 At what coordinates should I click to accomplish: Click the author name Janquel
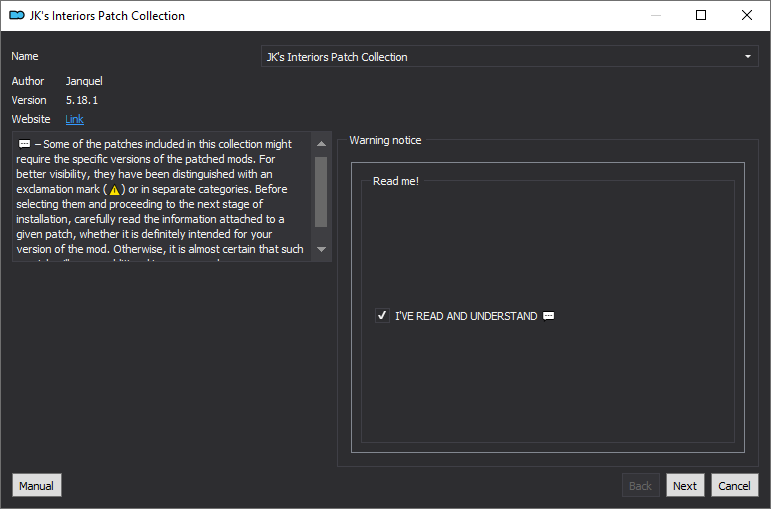point(84,81)
